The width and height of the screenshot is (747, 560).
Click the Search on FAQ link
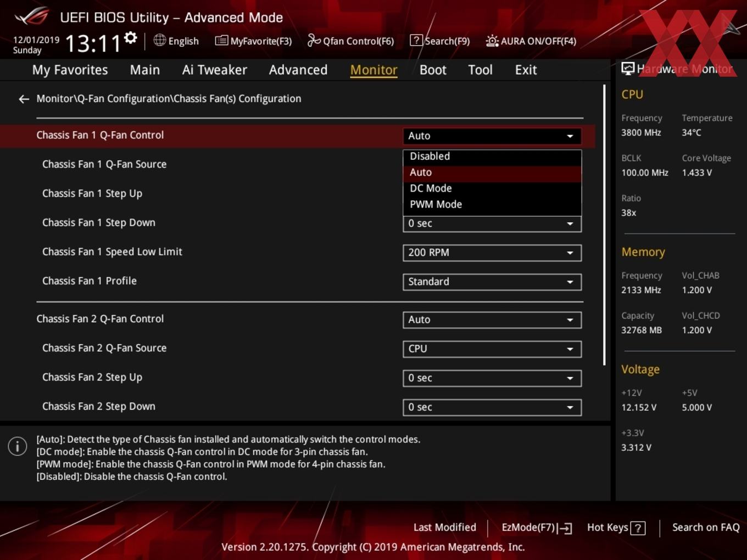tap(706, 528)
